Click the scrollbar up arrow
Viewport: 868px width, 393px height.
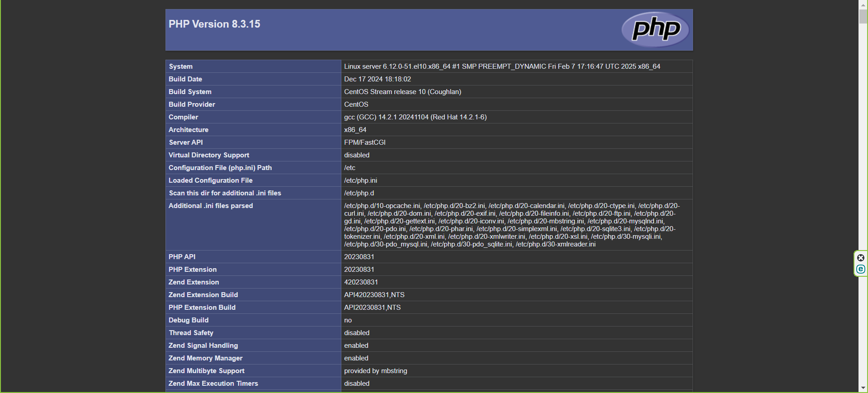(863, 4)
